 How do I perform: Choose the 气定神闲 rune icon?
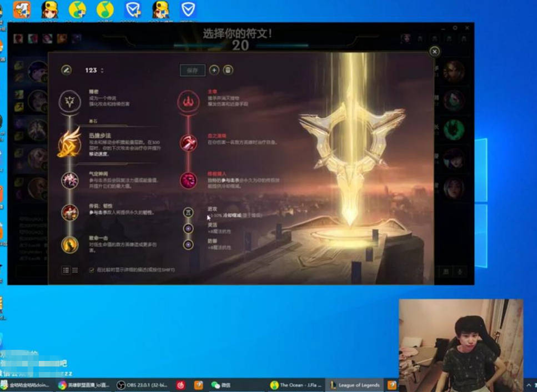(x=70, y=180)
